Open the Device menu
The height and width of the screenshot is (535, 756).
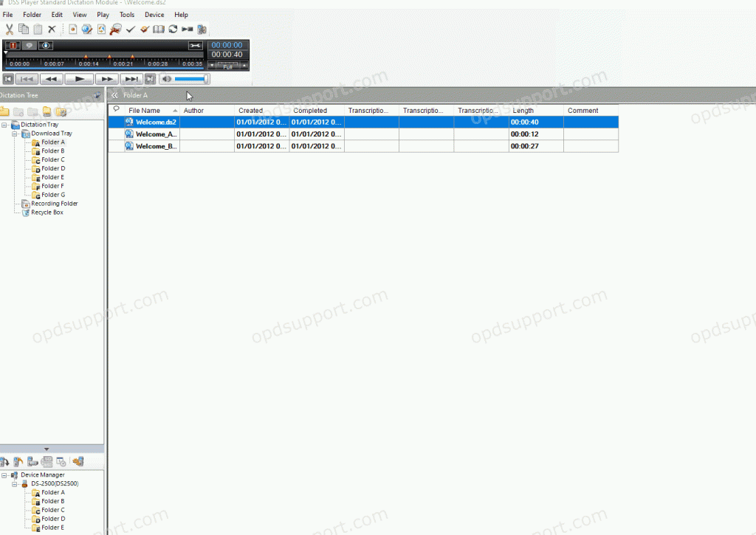click(x=154, y=14)
